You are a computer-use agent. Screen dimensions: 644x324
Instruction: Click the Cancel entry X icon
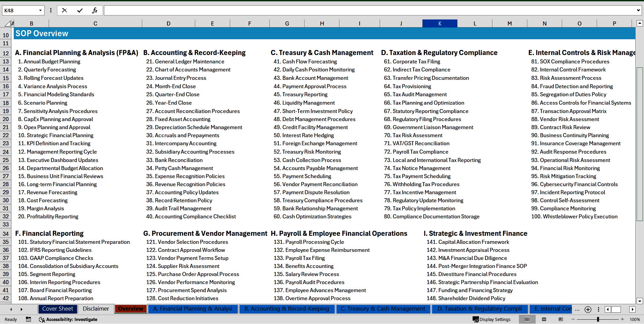(64, 10)
